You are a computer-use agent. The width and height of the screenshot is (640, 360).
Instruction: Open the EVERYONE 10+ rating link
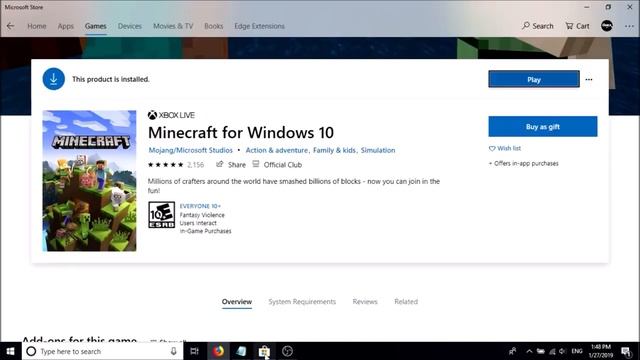tap(200, 206)
